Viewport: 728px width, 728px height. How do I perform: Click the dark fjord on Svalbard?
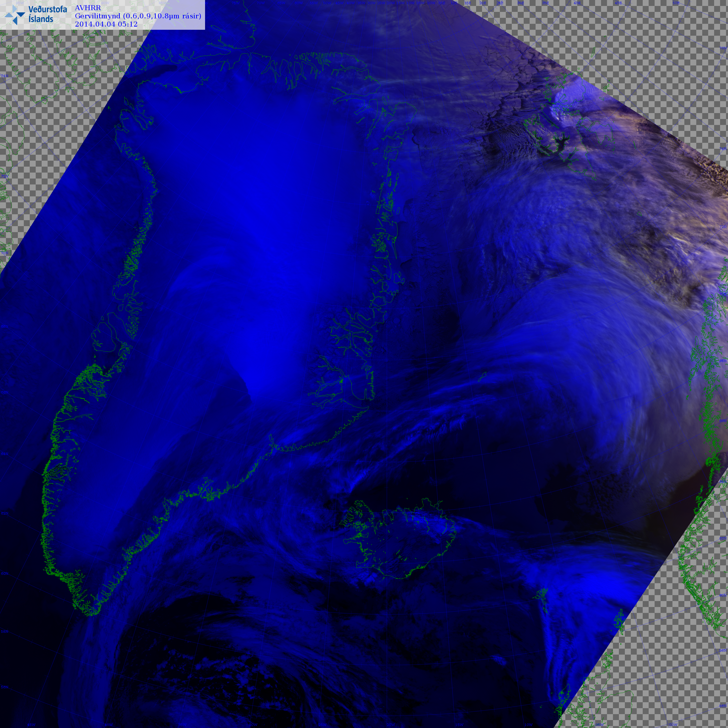(561, 142)
